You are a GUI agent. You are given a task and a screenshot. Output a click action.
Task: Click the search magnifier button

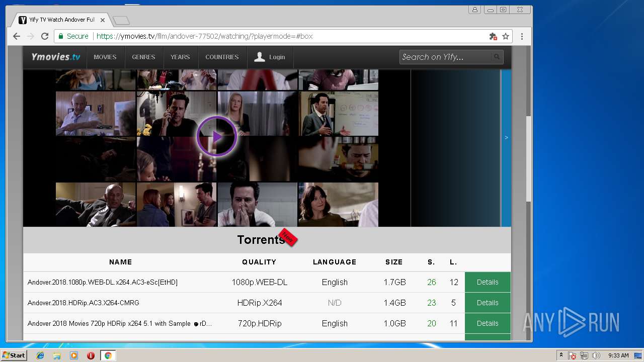[x=497, y=57]
